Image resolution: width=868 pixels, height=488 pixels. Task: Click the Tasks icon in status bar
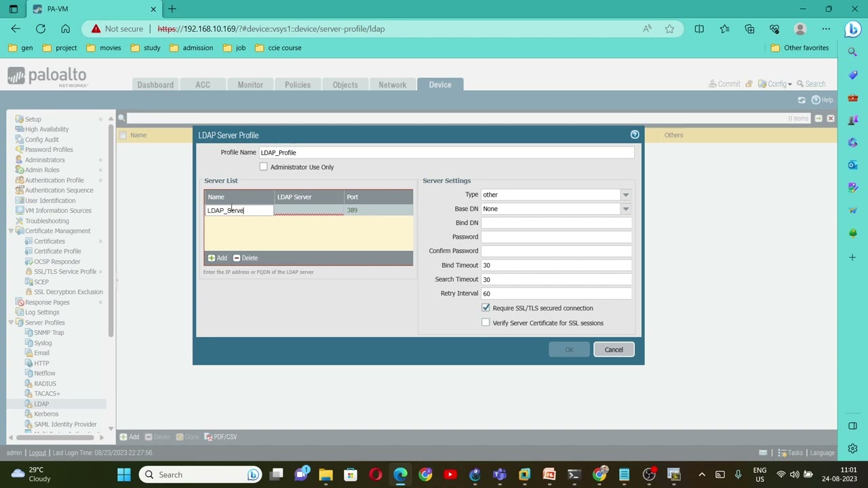(783, 453)
